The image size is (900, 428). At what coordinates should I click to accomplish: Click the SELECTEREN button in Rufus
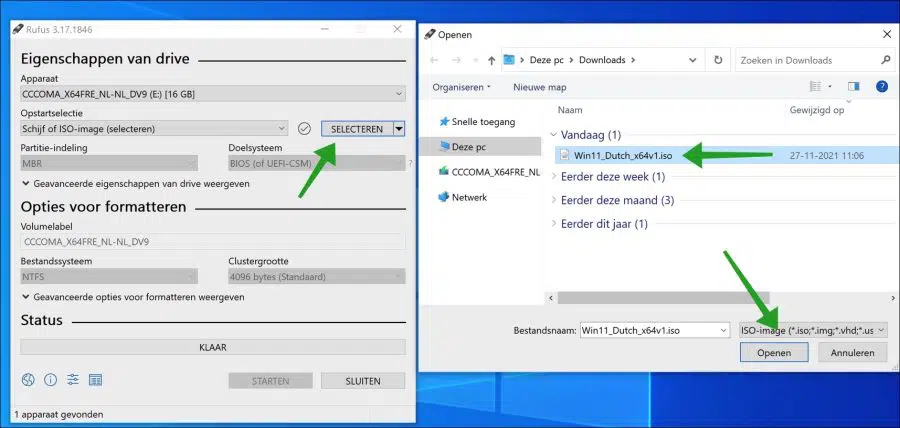tap(357, 129)
